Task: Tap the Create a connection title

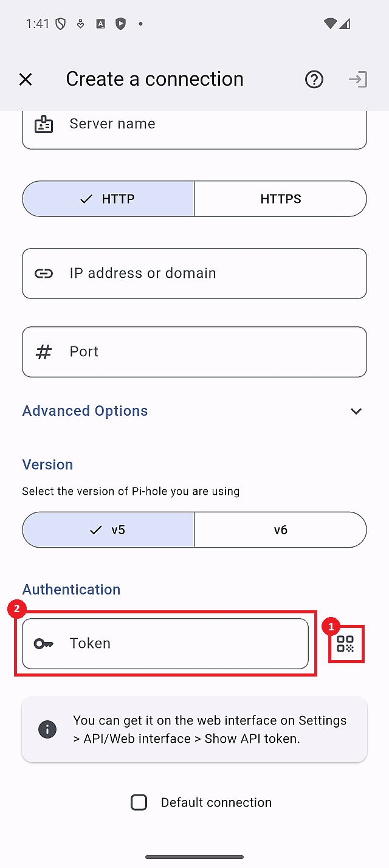Action: point(154,79)
